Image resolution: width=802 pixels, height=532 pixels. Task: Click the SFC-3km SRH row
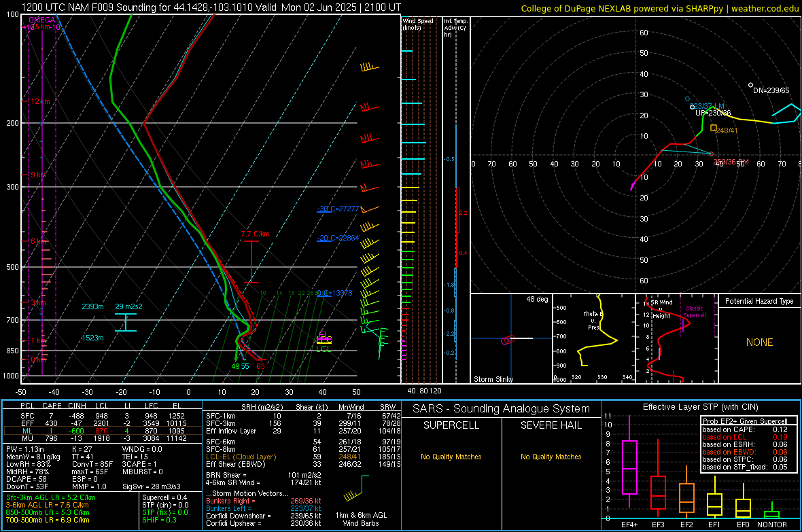coord(303,423)
